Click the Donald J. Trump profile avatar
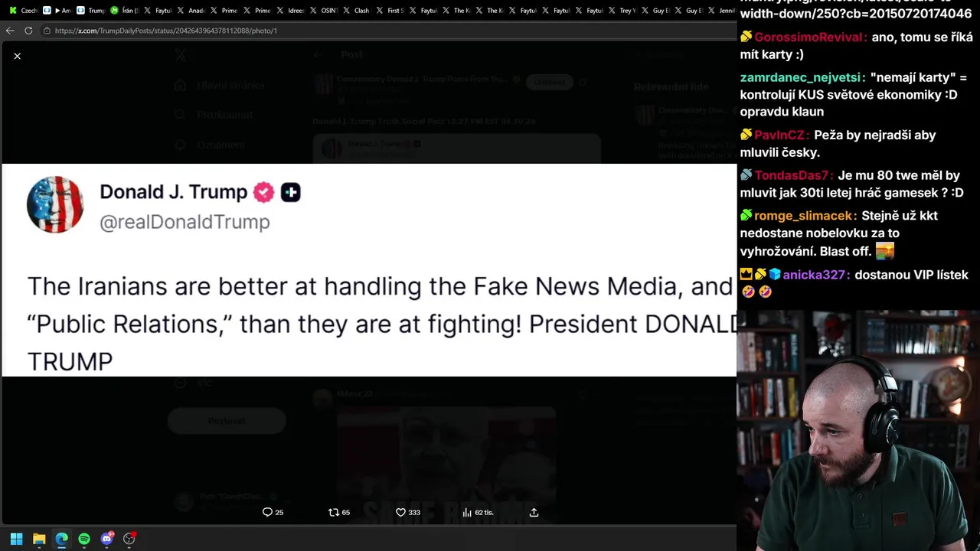Viewport: 980px width, 551px height. (55, 204)
